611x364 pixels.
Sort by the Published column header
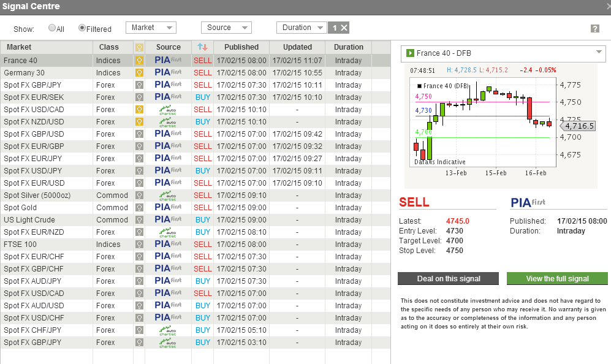[241, 47]
